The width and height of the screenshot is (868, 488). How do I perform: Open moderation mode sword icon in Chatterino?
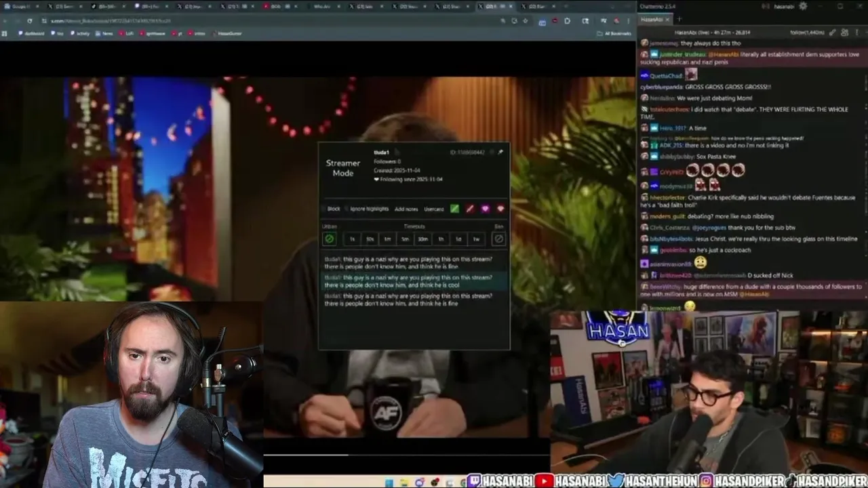tap(833, 32)
